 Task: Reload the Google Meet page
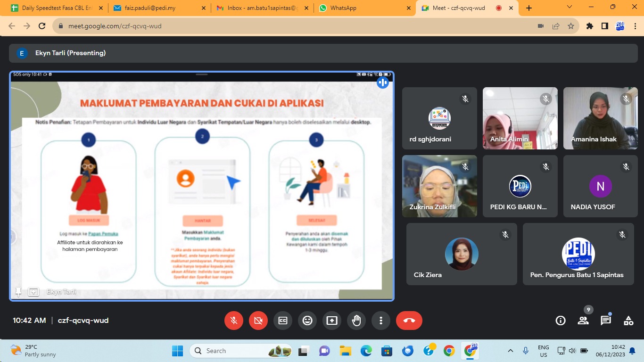point(42,26)
